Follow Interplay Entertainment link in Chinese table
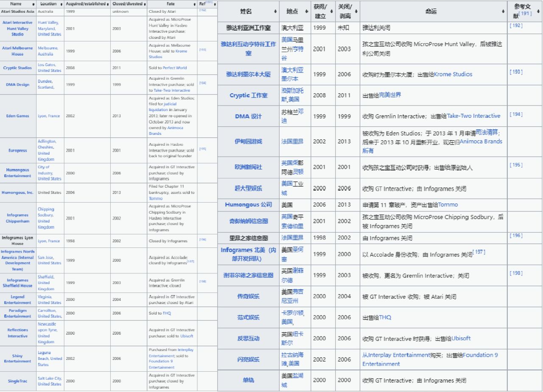Viewport: 543px width, 392px height. (x=397, y=355)
